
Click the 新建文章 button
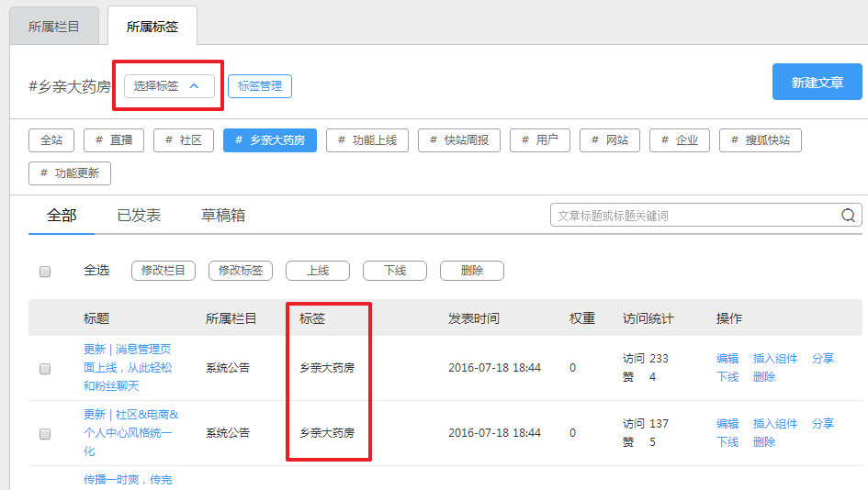(x=817, y=82)
